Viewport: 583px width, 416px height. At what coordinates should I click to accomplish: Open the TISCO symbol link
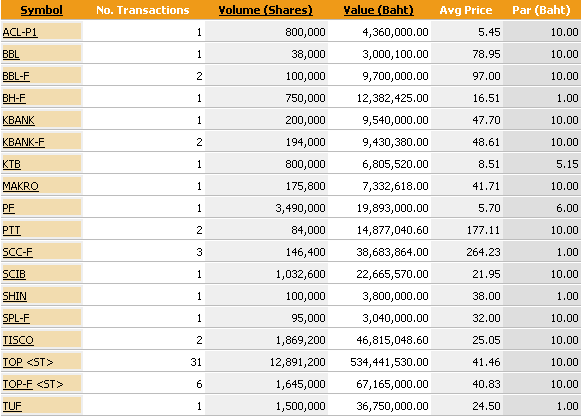pyautogui.click(x=18, y=340)
